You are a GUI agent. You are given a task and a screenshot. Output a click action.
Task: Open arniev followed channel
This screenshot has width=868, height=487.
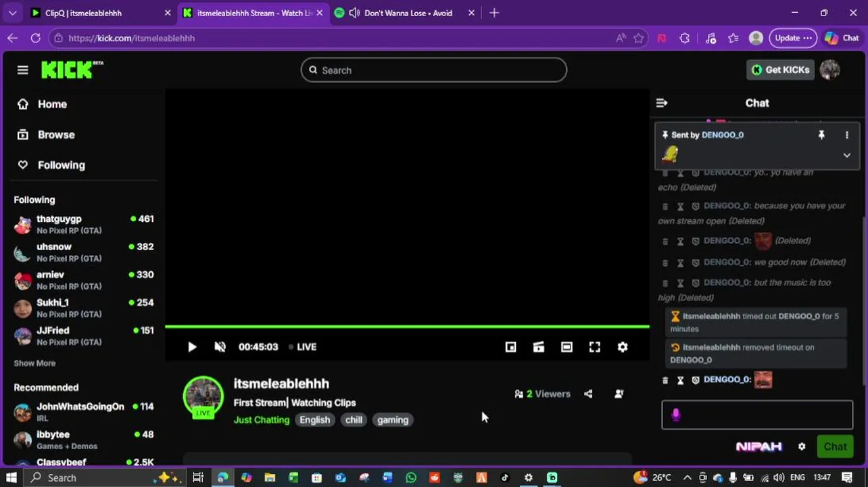(84, 280)
